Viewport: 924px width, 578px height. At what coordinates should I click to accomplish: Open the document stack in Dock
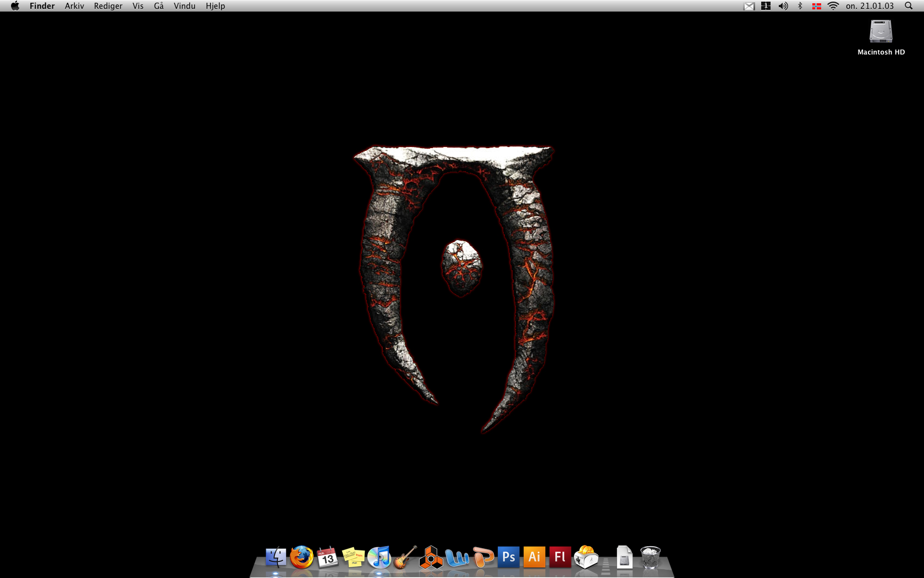pyautogui.click(x=624, y=557)
